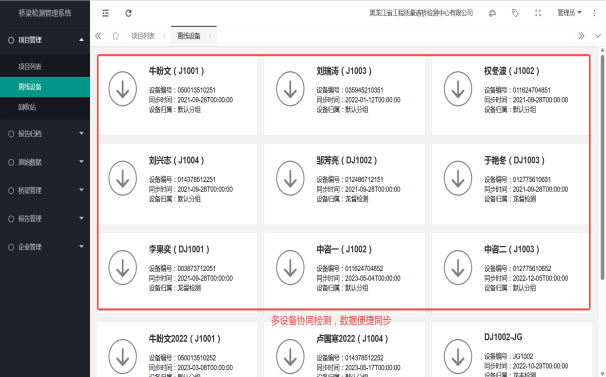Image resolution: width=606 pixels, height=377 pixels.
Task: Expand the 报告归档 sidebar menu
Action: [x=45, y=134]
